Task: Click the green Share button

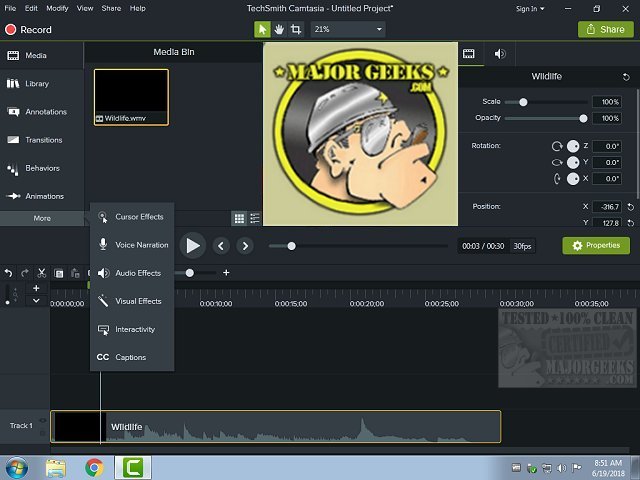Action: (x=605, y=30)
